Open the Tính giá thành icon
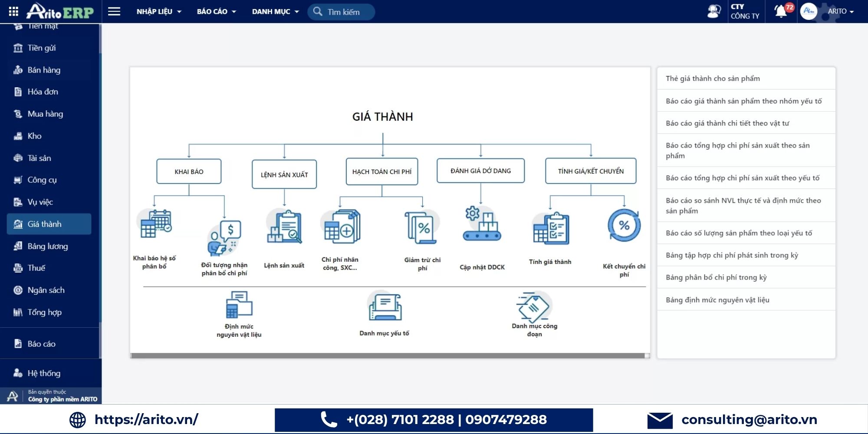 (x=550, y=228)
